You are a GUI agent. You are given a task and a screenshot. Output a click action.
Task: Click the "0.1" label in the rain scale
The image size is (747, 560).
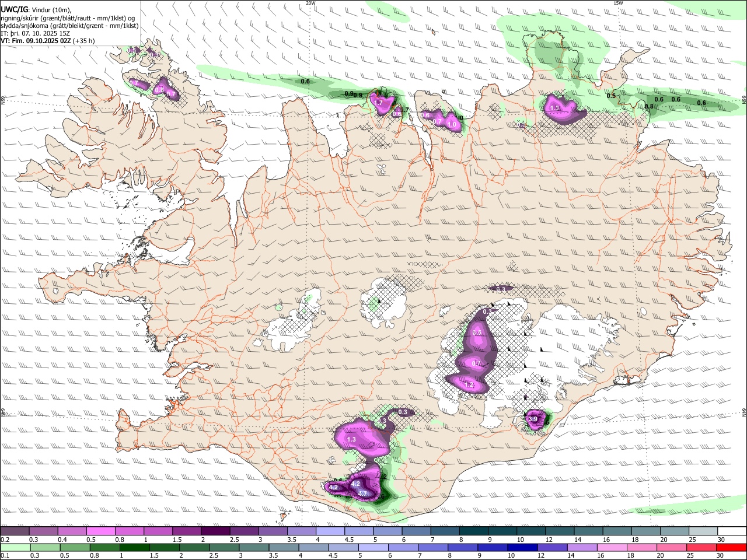[4, 555]
